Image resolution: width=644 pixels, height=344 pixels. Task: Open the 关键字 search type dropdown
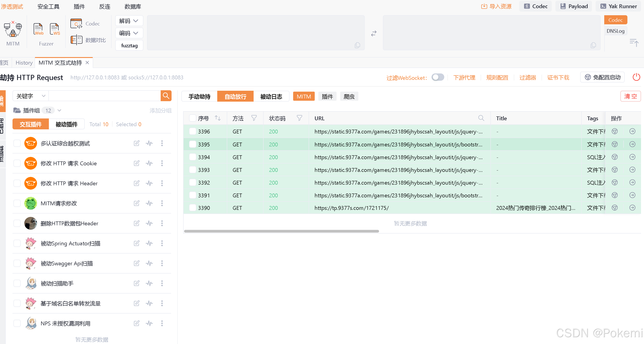(30, 96)
